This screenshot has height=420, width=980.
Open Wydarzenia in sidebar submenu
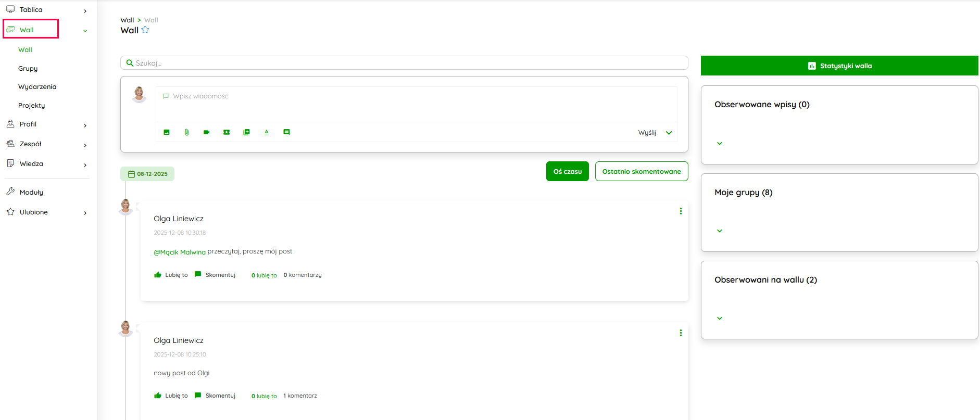pos(37,87)
